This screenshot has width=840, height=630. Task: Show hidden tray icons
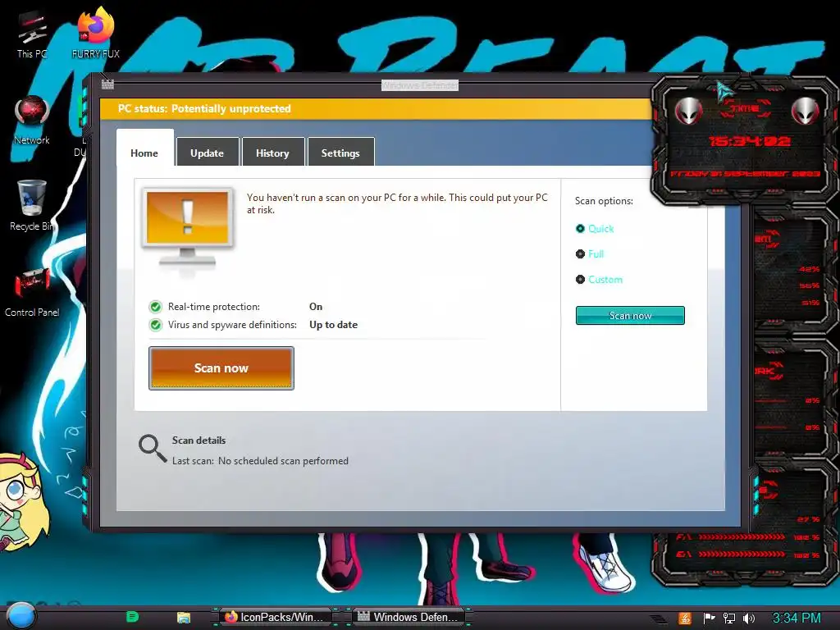point(659,619)
